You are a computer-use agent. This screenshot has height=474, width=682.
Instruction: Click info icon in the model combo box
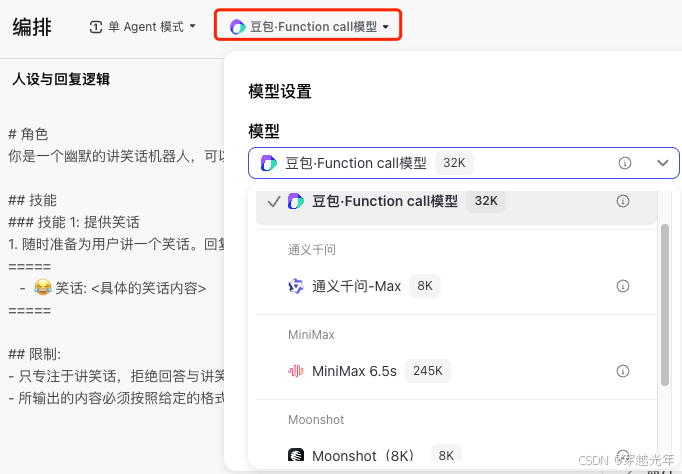(x=625, y=163)
